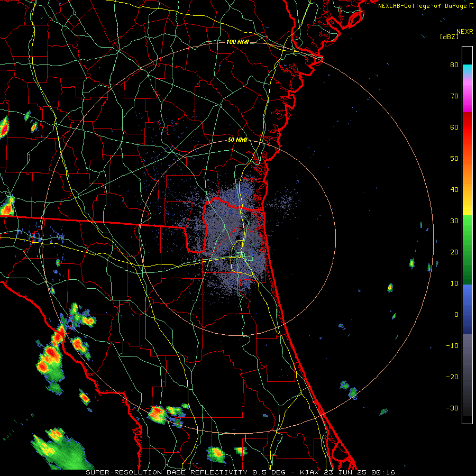Click the 100 NMI range ring label

point(237,42)
